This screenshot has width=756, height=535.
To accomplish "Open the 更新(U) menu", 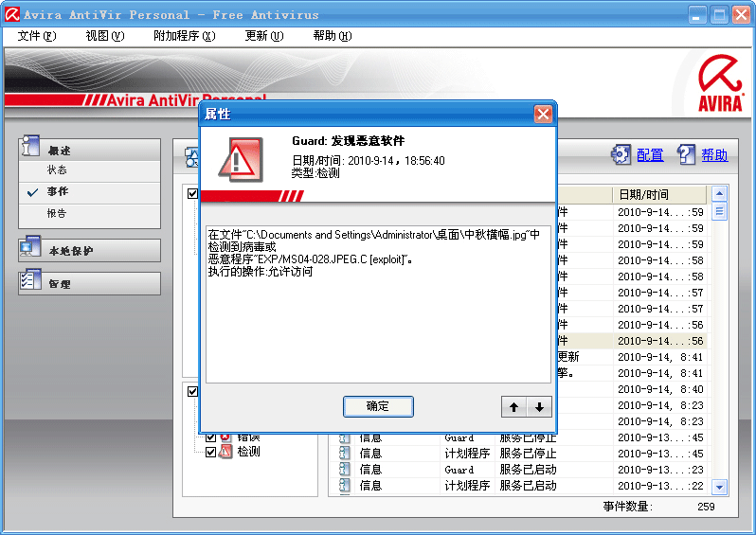I will pos(263,36).
